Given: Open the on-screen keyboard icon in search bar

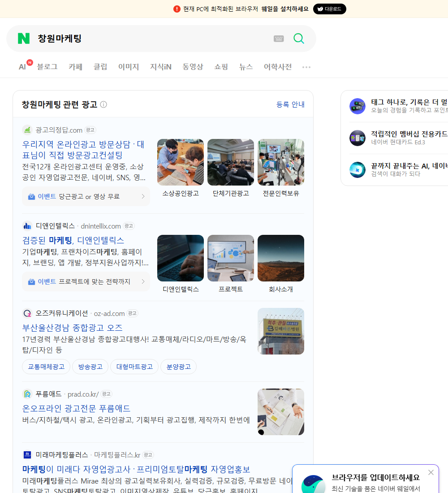Looking at the screenshot, I should [x=279, y=39].
